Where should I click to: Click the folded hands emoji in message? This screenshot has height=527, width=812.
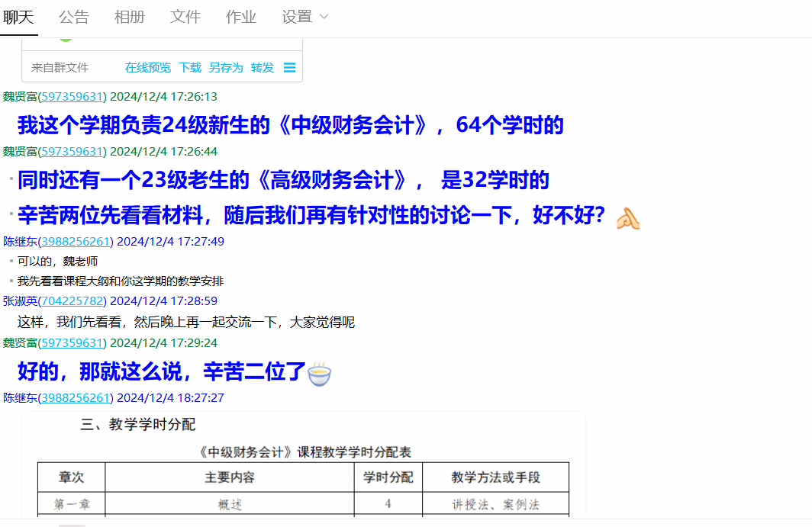pyautogui.click(x=627, y=218)
